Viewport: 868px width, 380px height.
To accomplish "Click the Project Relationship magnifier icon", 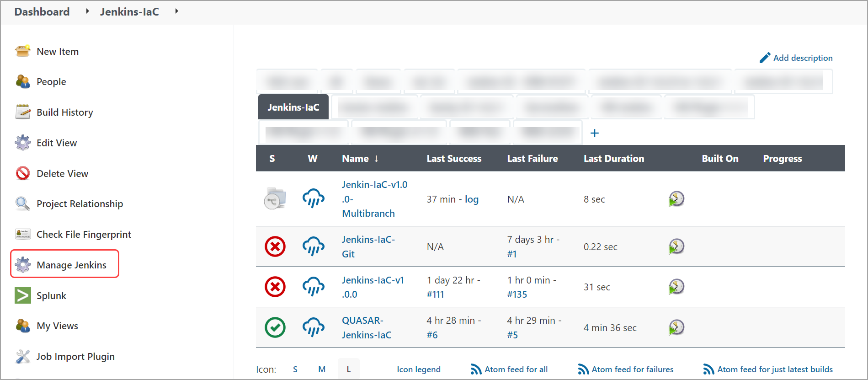I will [x=23, y=203].
